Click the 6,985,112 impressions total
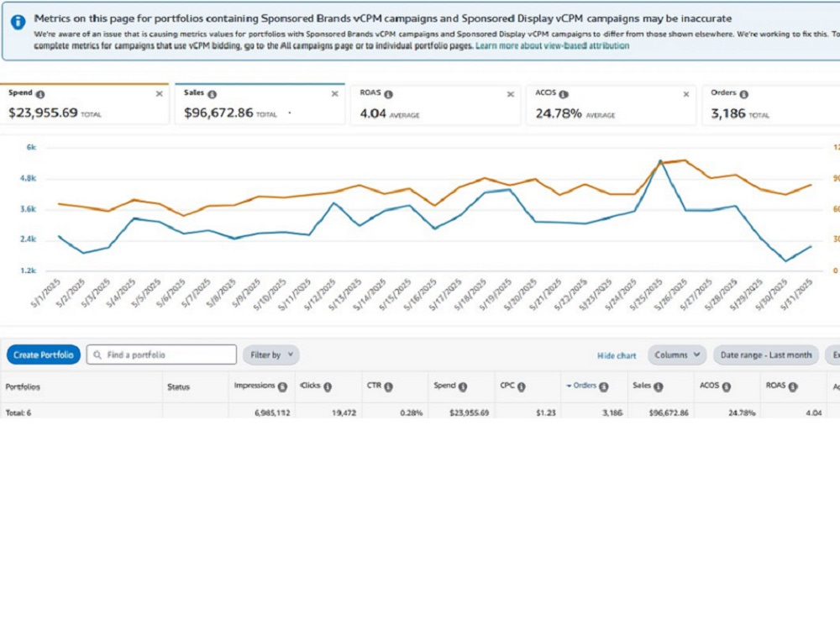Image resolution: width=840 pixels, height=630 pixels. pos(272,413)
